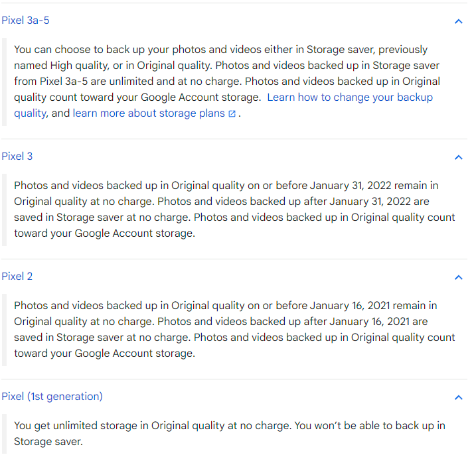This screenshot has width=476, height=465.
Task: Click the 'Pixel 2' heading text
Action: click(x=17, y=277)
